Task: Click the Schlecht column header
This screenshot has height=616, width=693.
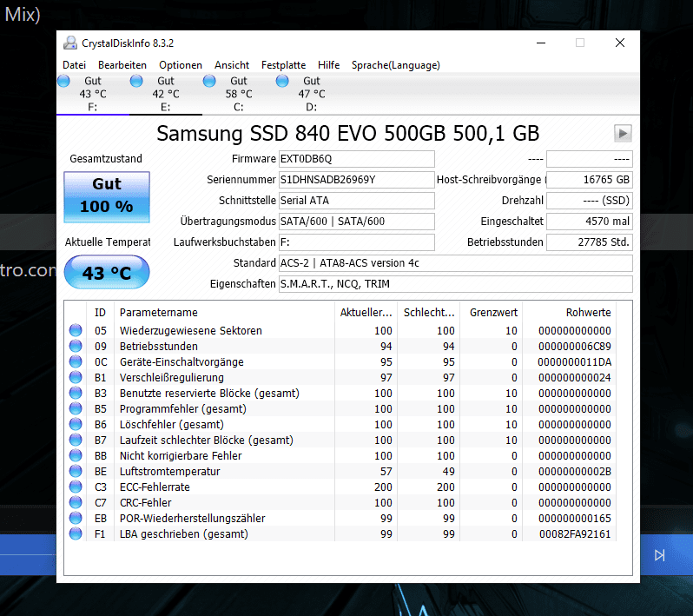Action: pos(429,312)
